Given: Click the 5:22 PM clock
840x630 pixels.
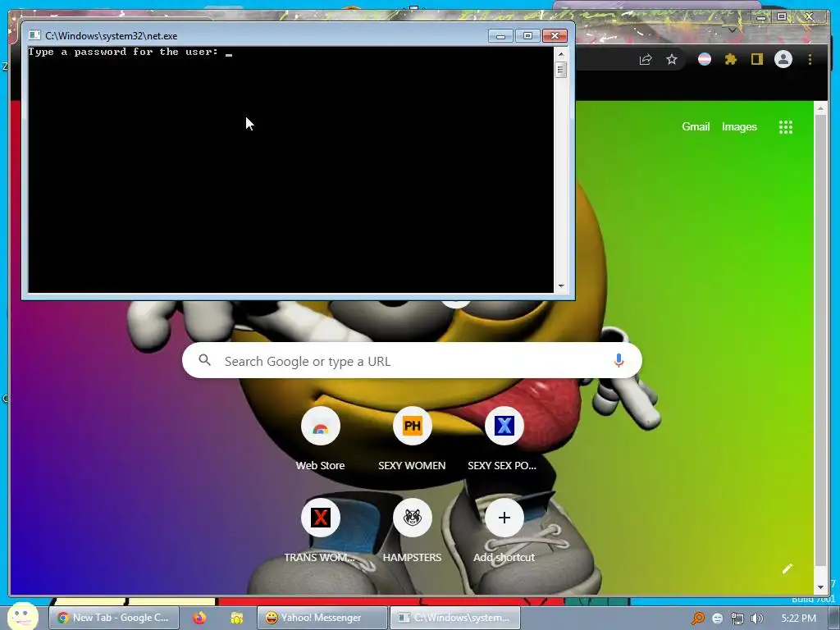Looking at the screenshot, I should click(798, 619).
